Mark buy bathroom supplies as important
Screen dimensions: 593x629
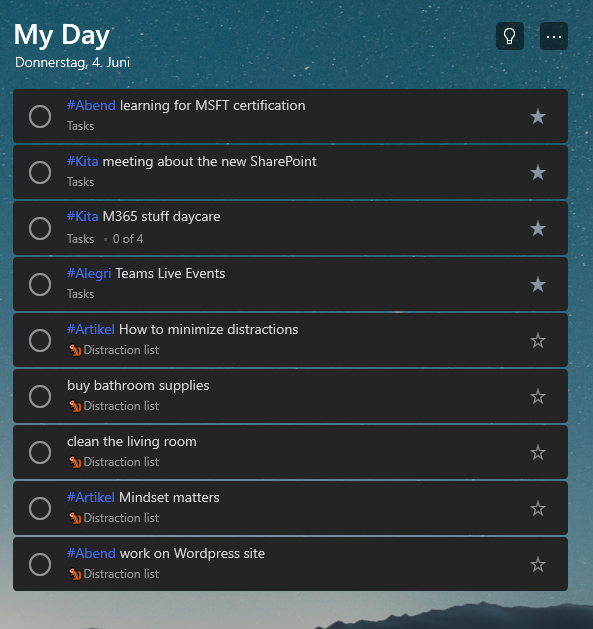(538, 396)
